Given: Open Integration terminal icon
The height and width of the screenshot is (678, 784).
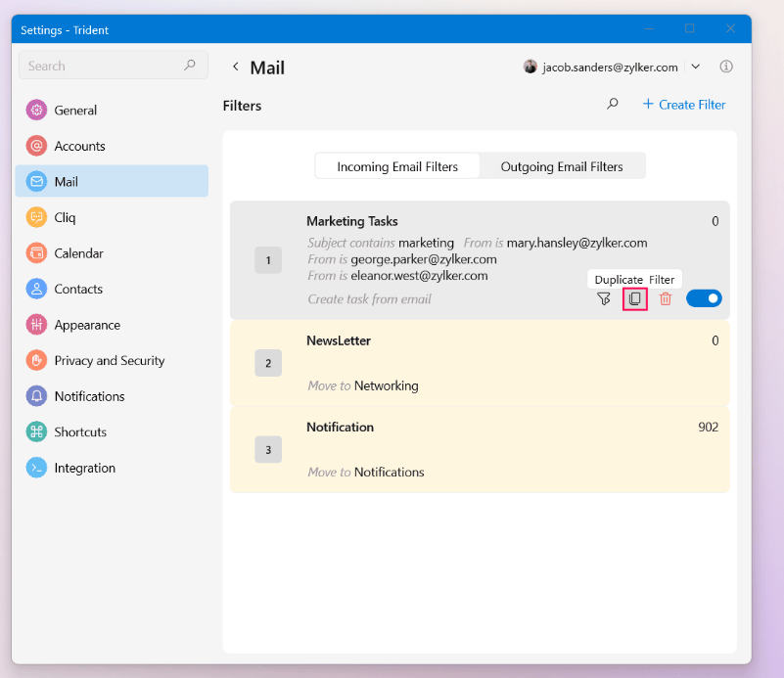Looking at the screenshot, I should coord(36,468).
